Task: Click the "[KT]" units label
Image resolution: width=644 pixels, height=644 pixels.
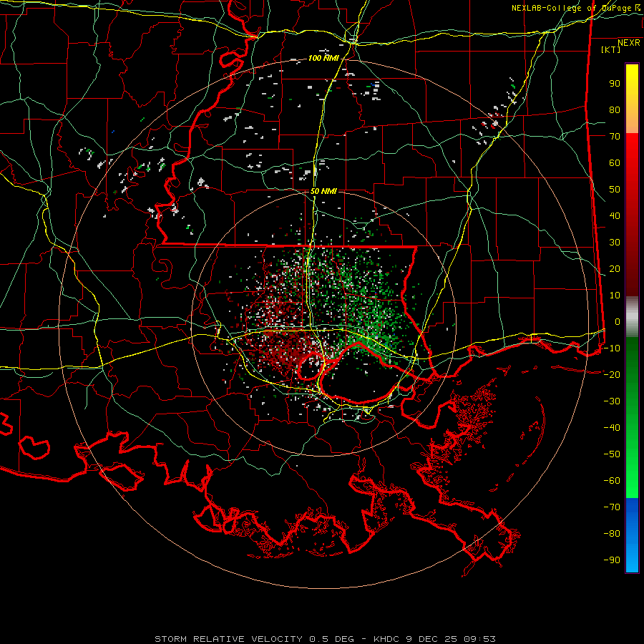Action: pyautogui.click(x=611, y=49)
